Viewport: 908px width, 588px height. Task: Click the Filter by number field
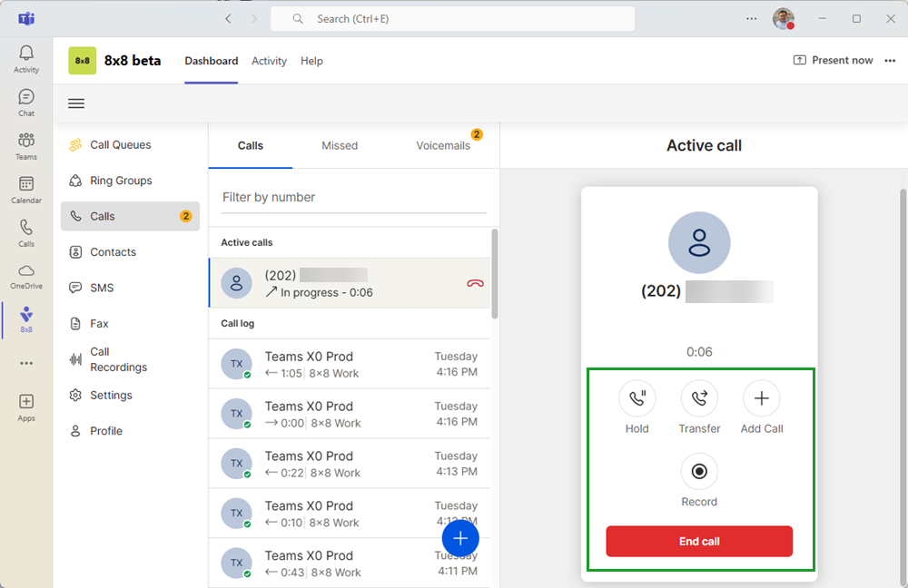[354, 198]
